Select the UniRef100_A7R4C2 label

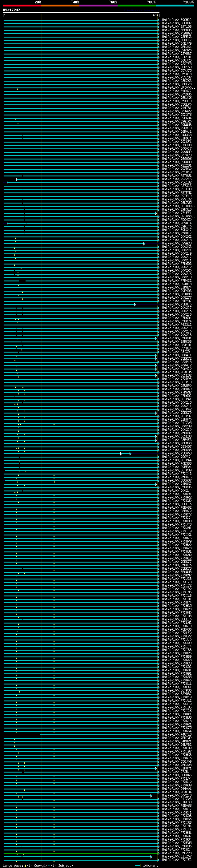click(x=177, y=281)
